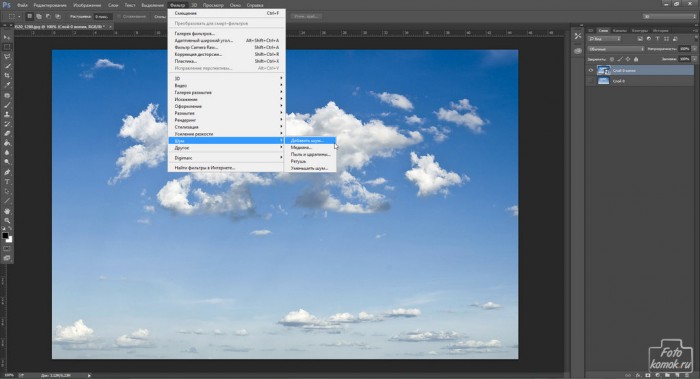
Task: Select the Pen tool
Action: [7, 172]
